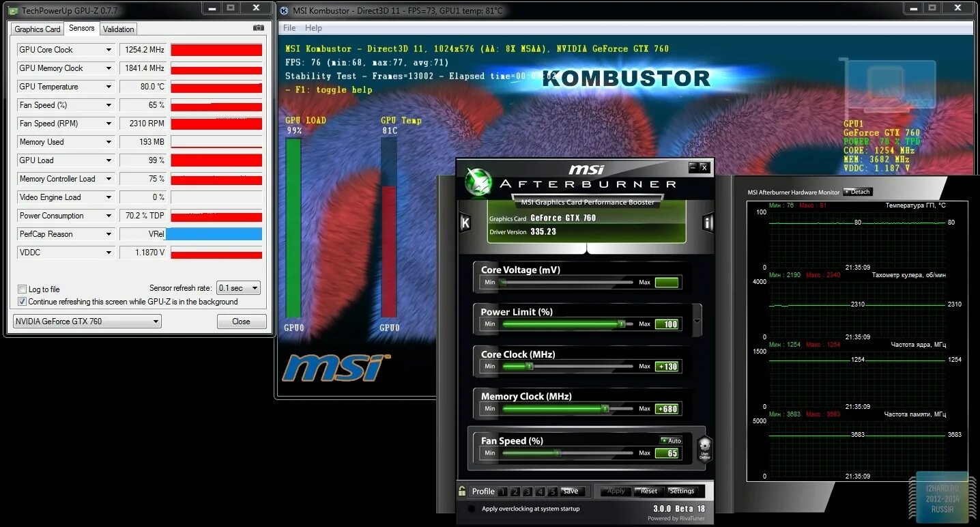The width and height of the screenshot is (980, 527).
Task: Switch to Graphics Card tab in GPU-Z
Action: pyautogui.click(x=38, y=29)
